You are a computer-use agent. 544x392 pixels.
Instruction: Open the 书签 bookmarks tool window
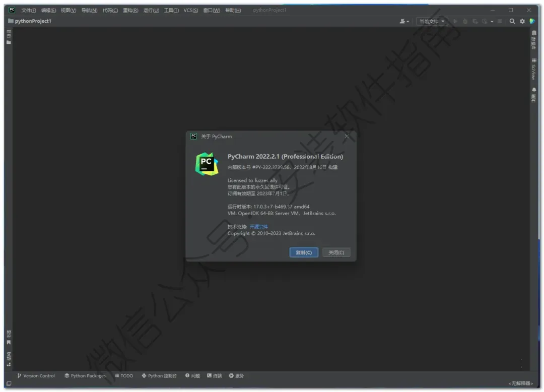click(x=9, y=337)
